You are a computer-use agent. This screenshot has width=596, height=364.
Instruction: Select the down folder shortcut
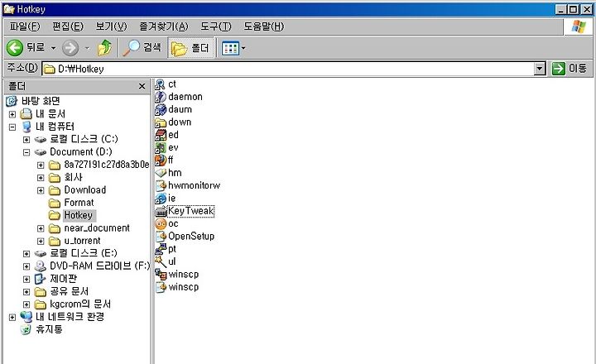pos(160,122)
